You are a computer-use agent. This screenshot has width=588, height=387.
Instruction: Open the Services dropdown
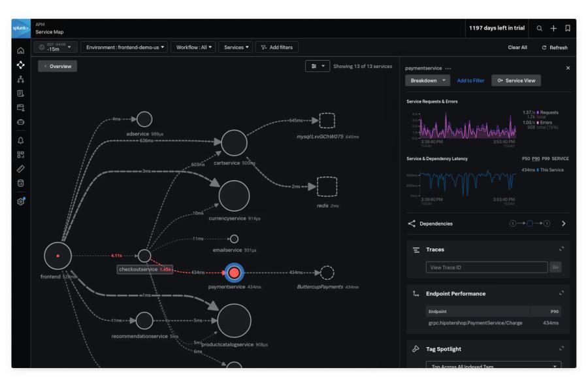236,47
